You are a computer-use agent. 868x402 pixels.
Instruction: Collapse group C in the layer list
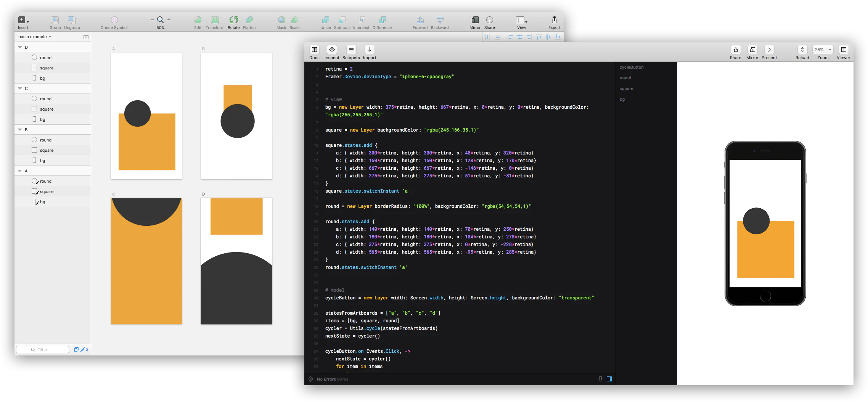(x=20, y=88)
